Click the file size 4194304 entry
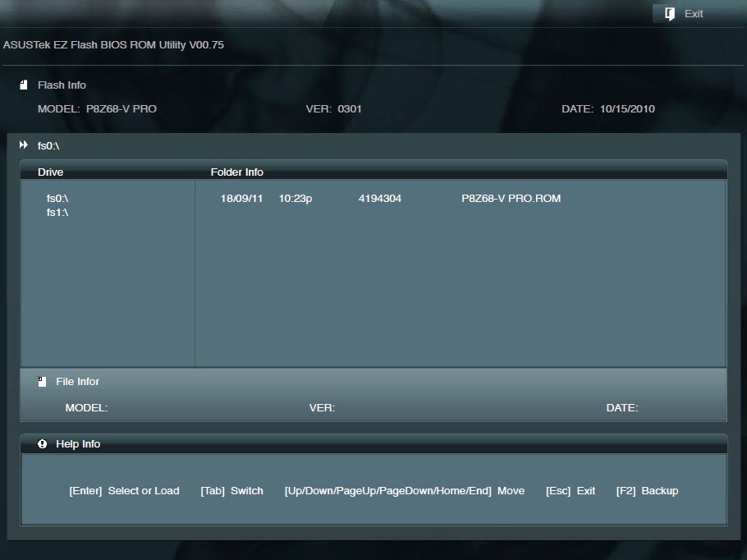The height and width of the screenshot is (560, 747). (x=379, y=199)
